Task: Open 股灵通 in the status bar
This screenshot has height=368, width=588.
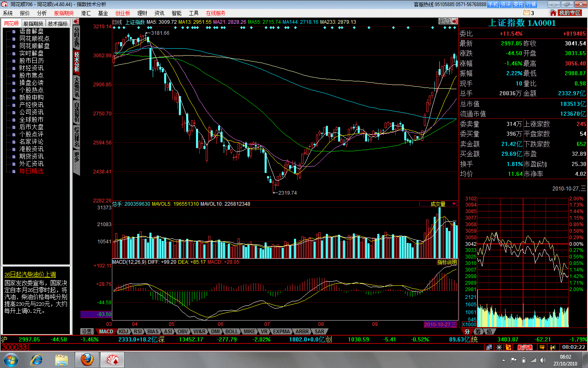Action: 525,347
